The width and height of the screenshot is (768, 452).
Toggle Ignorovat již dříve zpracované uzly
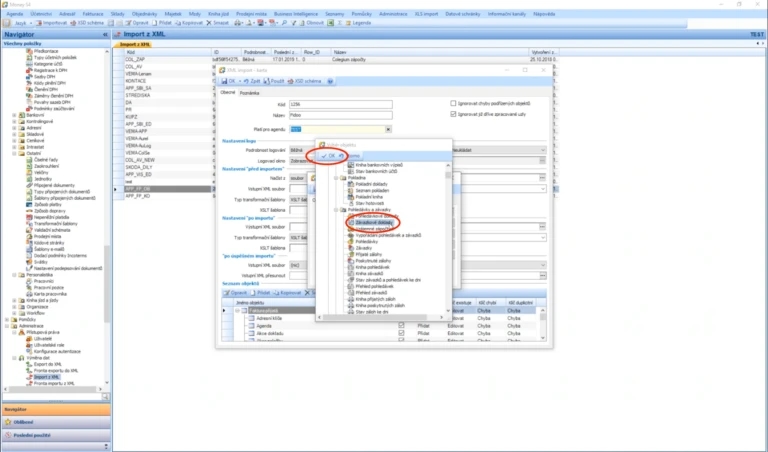453,114
